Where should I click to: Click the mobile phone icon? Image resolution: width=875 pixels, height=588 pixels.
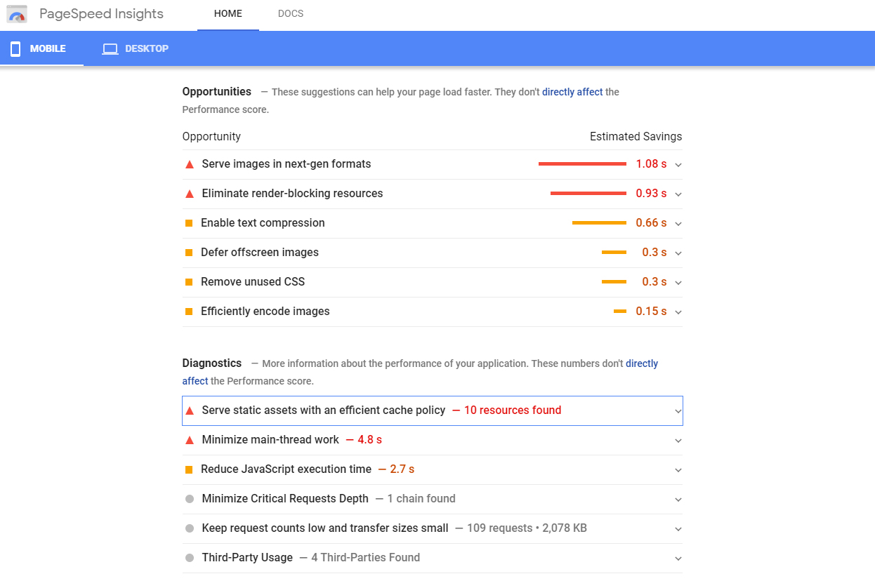[x=15, y=49]
